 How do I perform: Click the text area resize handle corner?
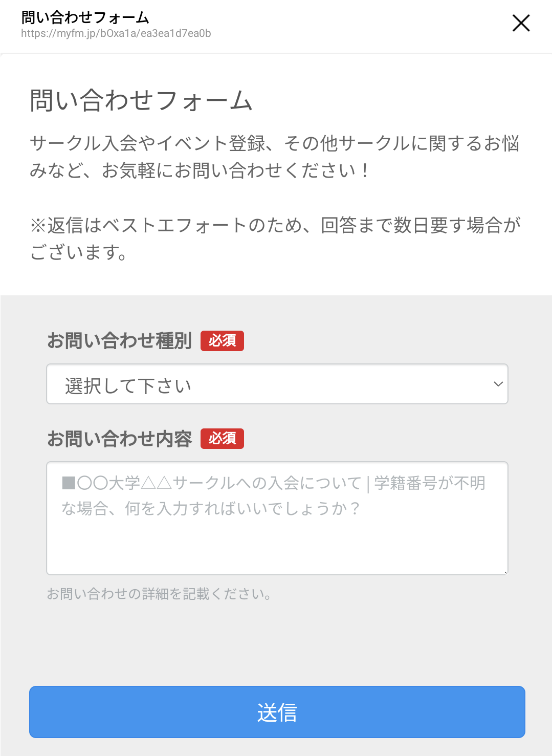[x=505, y=572]
